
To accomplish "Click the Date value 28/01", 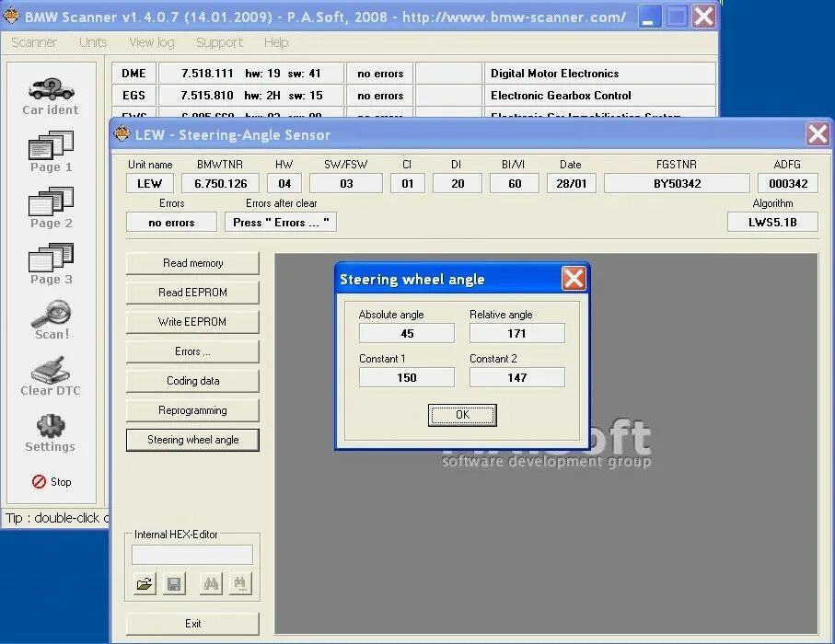I will click(572, 184).
